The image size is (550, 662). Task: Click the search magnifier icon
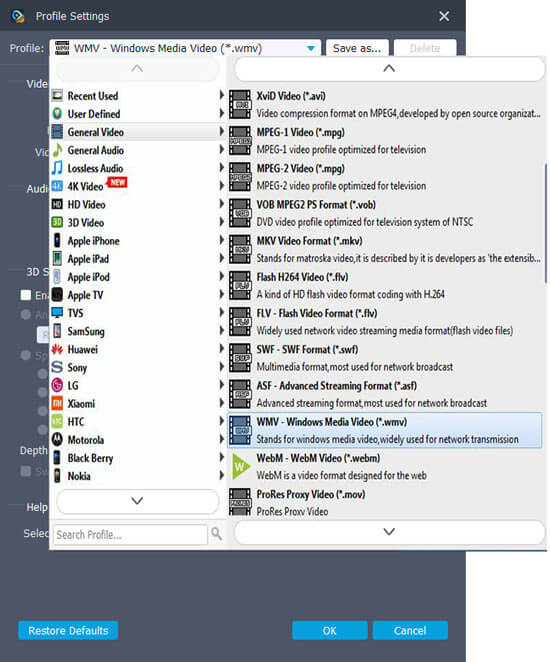click(217, 534)
